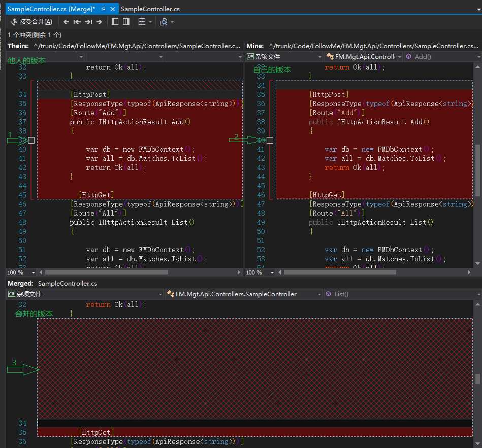Click Mine horizontal scrollbar right arrow
The height and width of the screenshot is (448, 482).
tap(469, 272)
